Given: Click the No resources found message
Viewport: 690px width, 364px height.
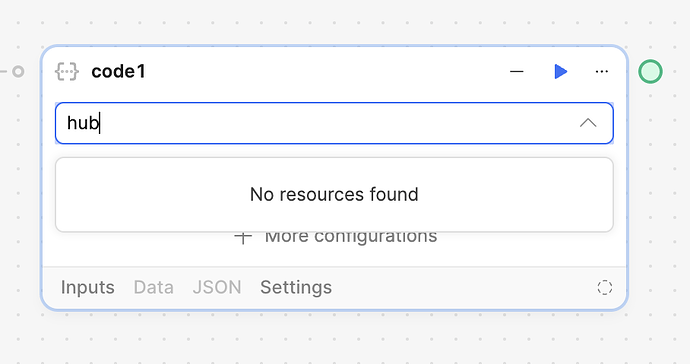Looking at the screenshot, I should pyautogui.click(x=334, y=195).
